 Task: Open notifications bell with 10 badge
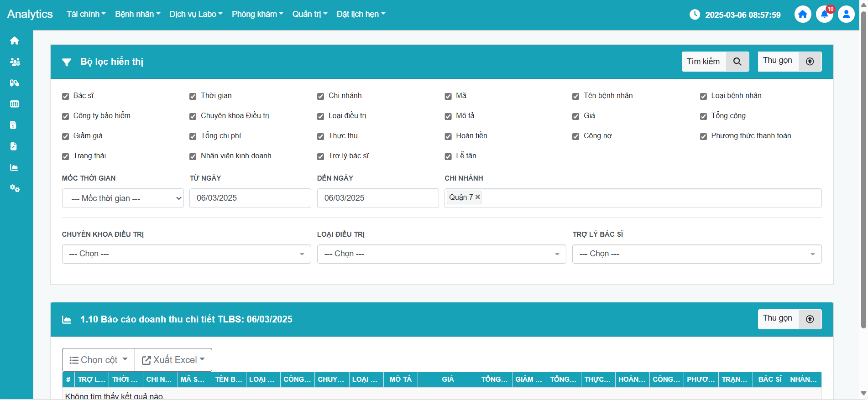click(824, 15)
